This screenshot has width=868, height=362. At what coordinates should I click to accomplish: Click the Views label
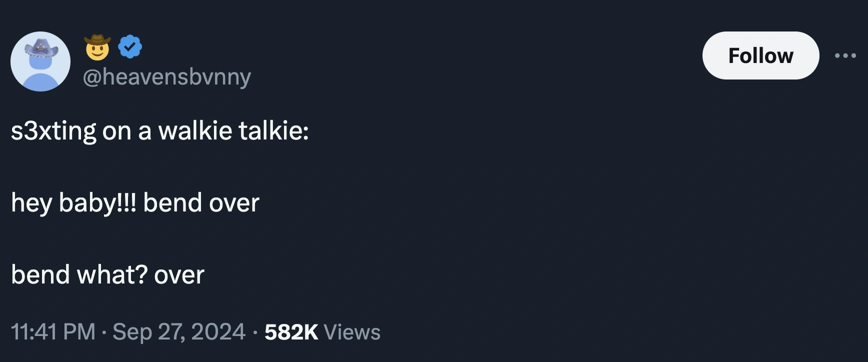(352, 331)
